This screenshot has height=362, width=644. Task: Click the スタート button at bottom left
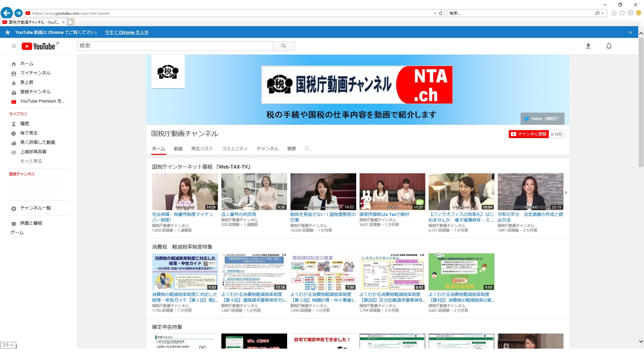8,345
